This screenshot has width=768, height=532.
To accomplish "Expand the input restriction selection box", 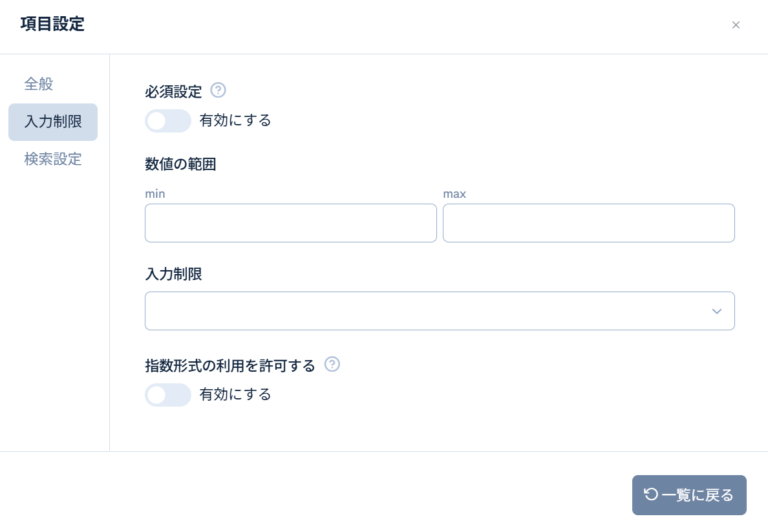I will [x=440, y=311].
